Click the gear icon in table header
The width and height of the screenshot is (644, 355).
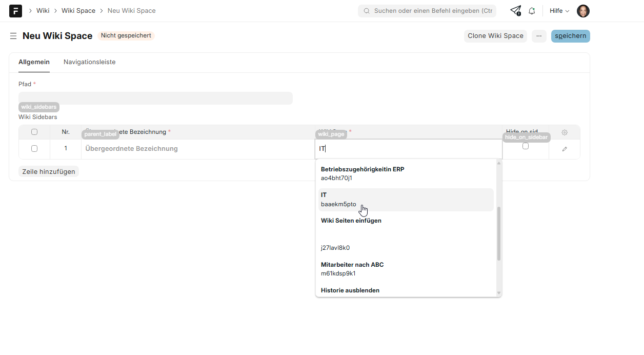[565, 132]
